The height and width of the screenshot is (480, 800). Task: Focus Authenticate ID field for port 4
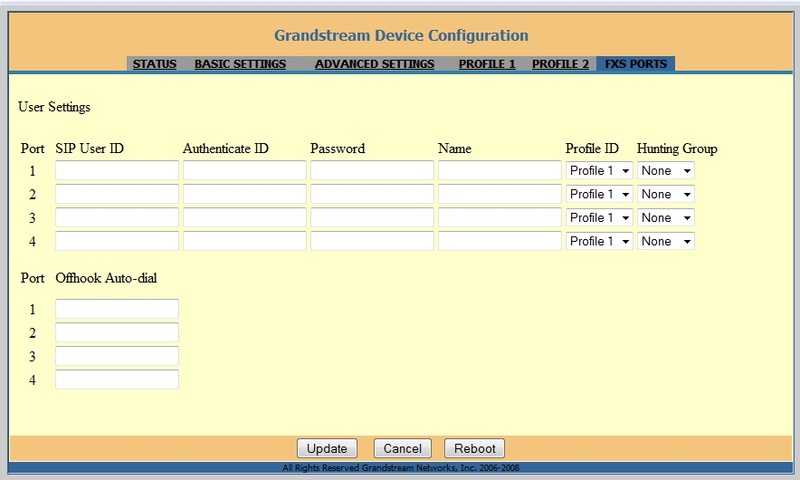244,241
